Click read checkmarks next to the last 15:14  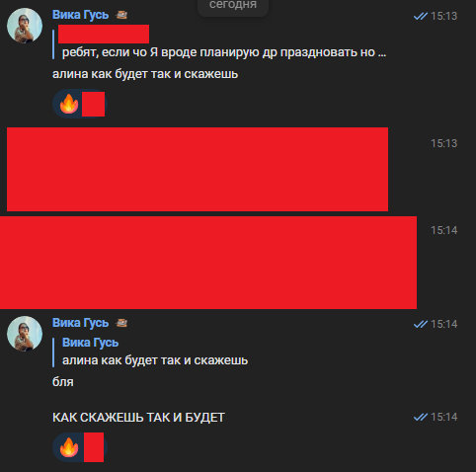pos(421,417)
